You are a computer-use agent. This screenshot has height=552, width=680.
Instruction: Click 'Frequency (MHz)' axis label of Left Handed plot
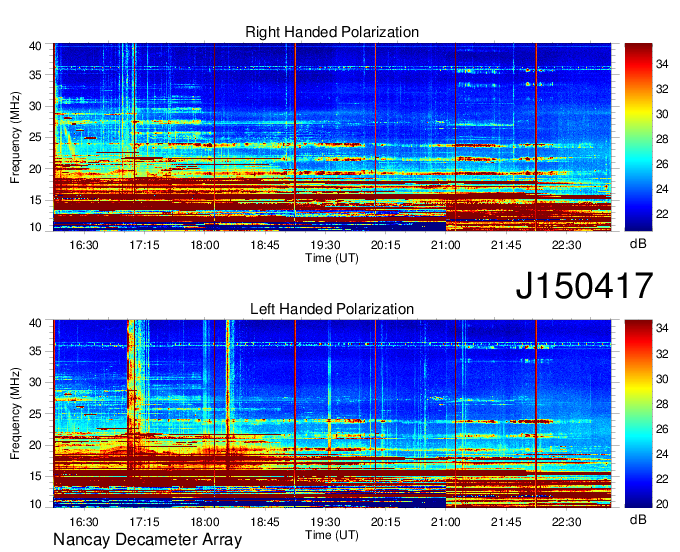[15, 414]
